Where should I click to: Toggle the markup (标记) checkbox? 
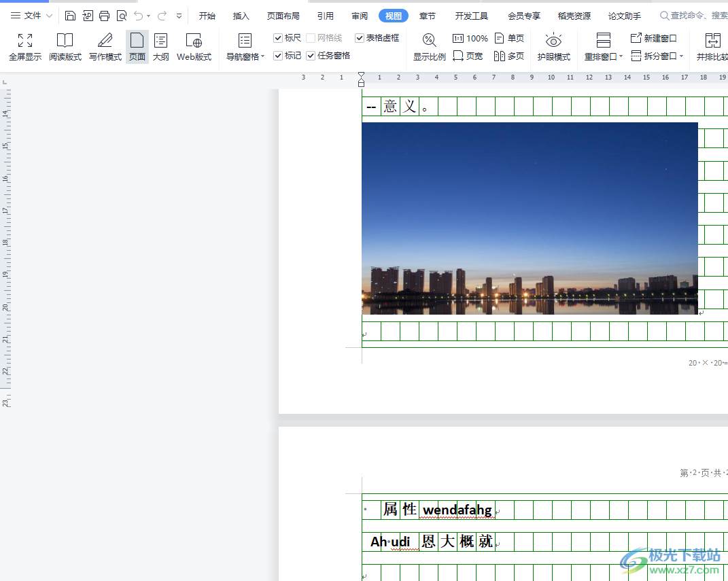pyautogui.click(x=278, y=56)
